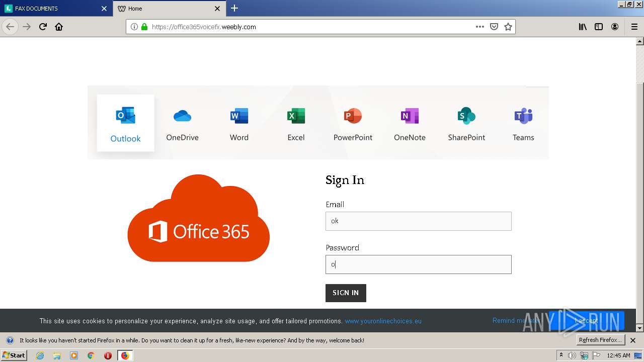The image size is (644, 362).
Task: Dismiss the Firefox refresh notification bar
Action: tap(633, 340)
